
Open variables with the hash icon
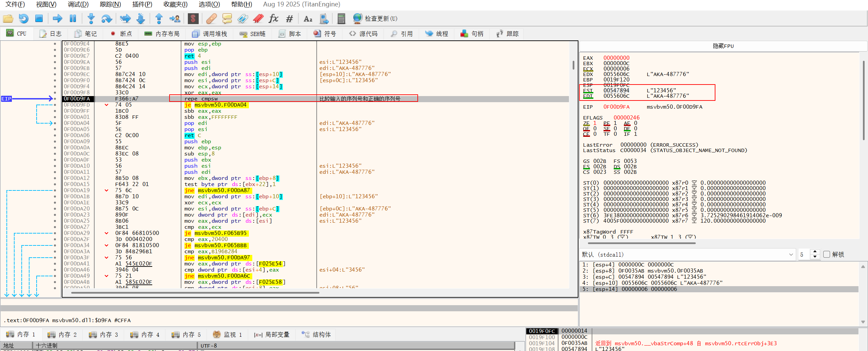289,19
